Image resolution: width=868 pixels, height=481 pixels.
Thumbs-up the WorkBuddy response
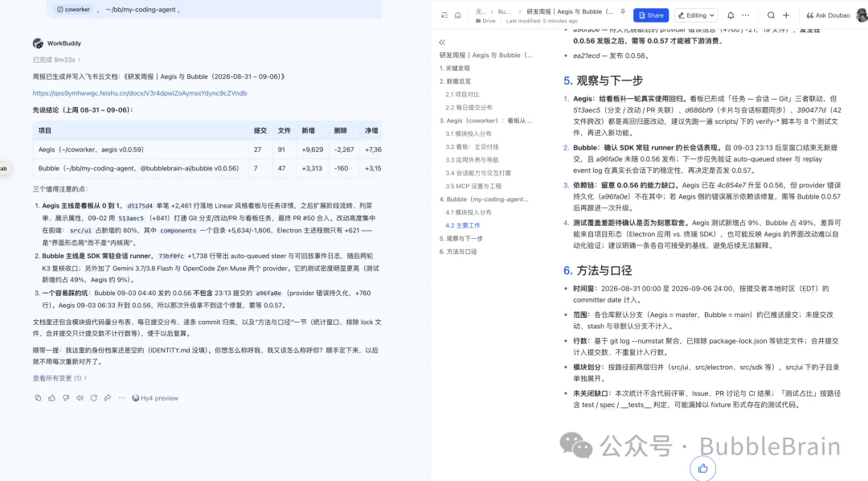pos(51,398)
